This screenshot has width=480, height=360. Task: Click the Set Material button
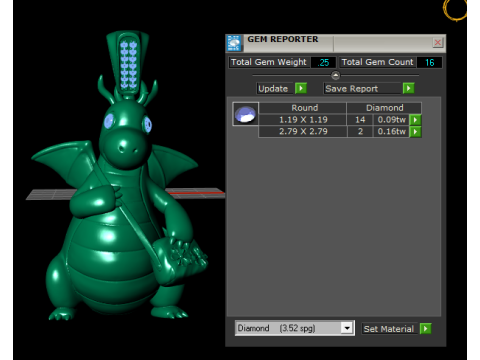point(389,329)
